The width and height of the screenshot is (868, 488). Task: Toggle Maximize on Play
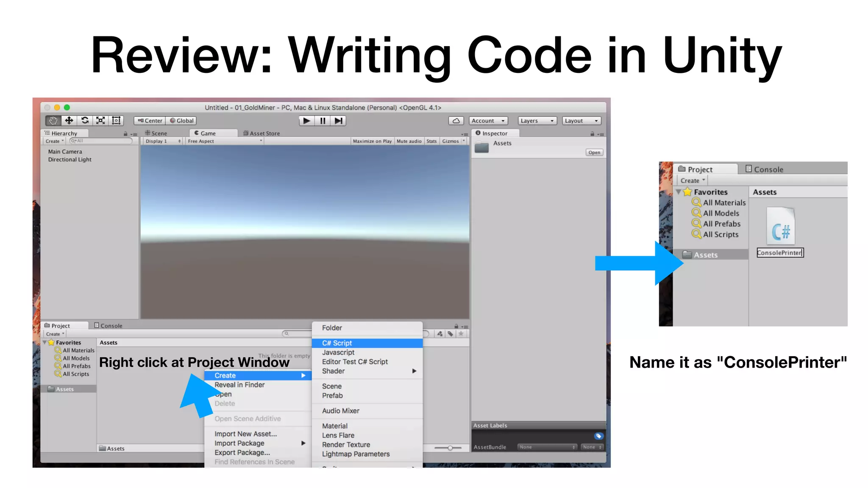click(x=372, y=141)
